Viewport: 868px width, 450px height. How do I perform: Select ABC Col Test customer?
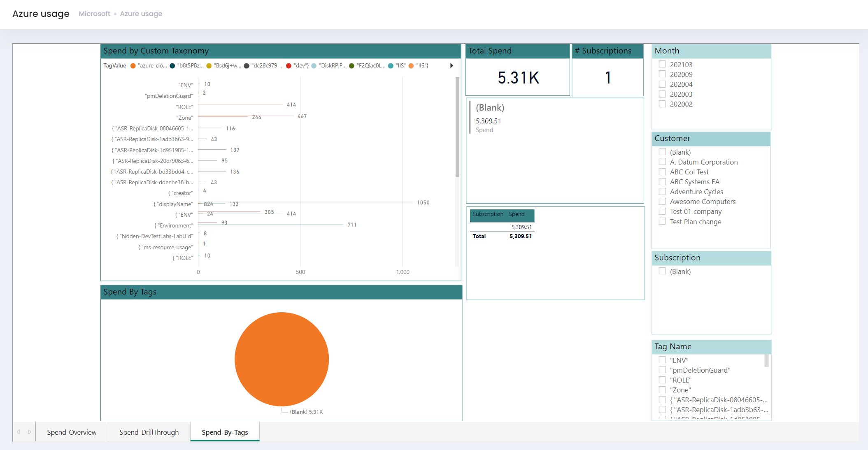tap(662, 172)
